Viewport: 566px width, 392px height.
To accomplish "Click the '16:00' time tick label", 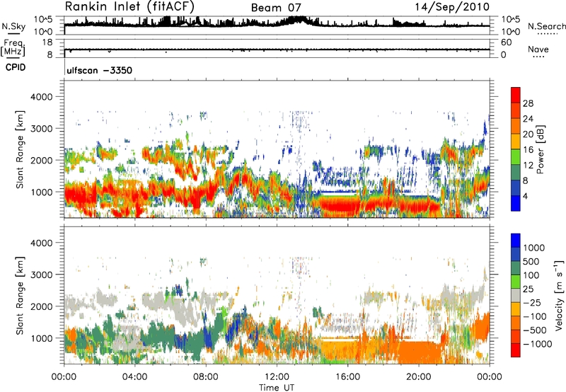I will click(x=347, y=377).
